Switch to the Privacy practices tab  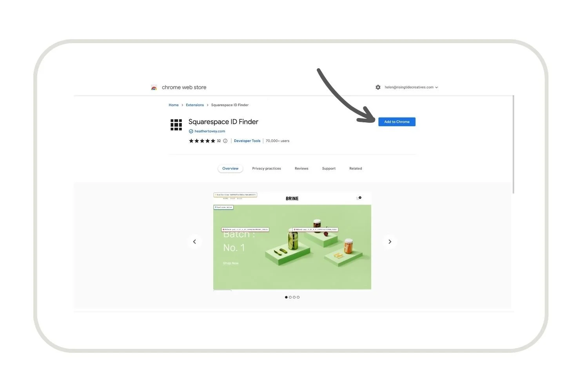click(267, 169)
